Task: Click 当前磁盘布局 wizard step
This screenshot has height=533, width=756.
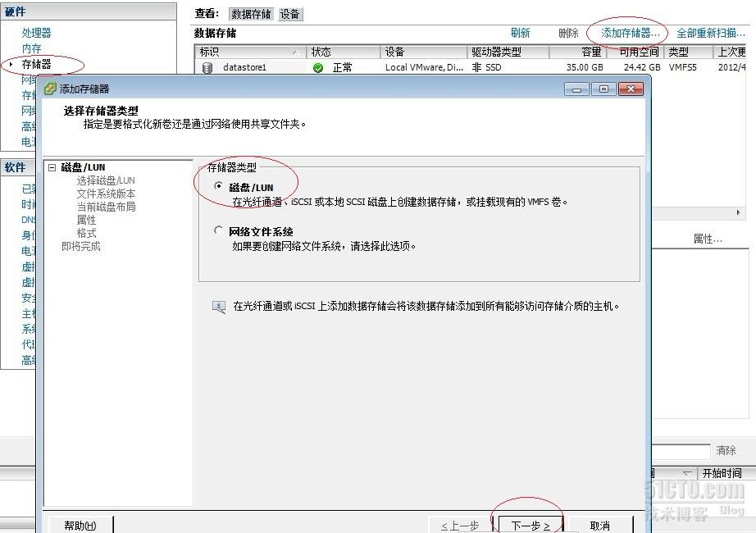Action: pos(106,207)
